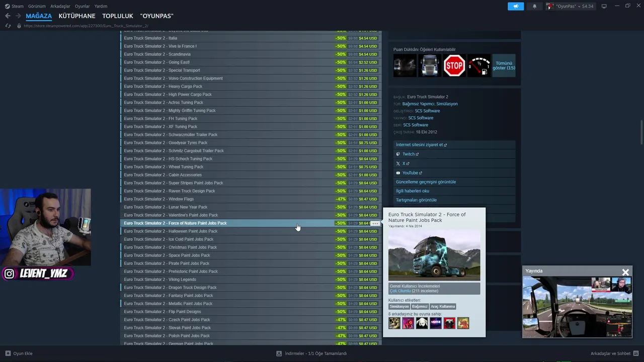Switch to the TOPLULUK tab

118,16
